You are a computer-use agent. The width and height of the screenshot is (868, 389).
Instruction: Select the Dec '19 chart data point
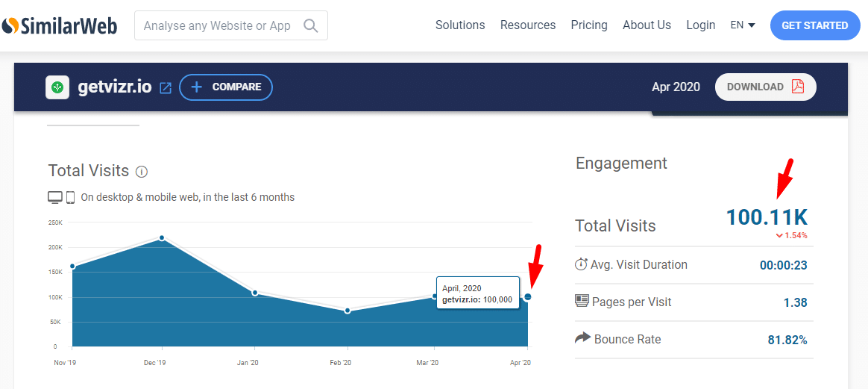162,237
